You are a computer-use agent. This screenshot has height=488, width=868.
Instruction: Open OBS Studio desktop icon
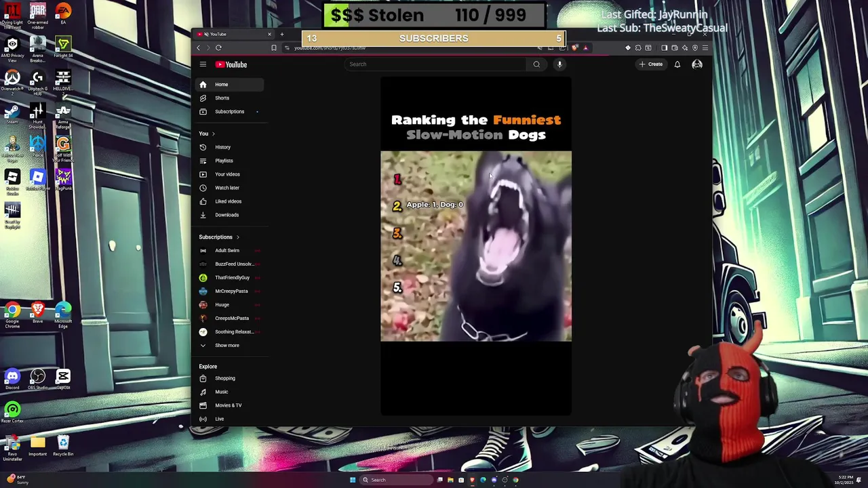(37, 380)
